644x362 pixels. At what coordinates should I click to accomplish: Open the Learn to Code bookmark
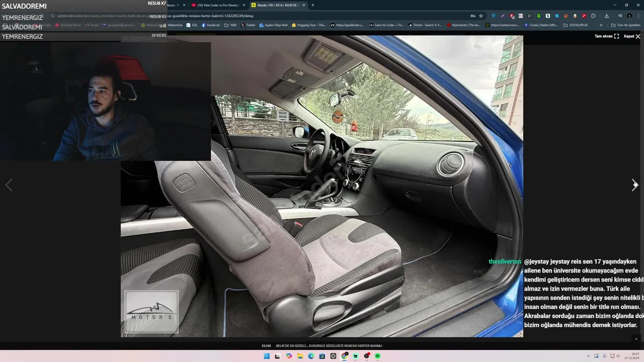click(x=386, y=25)
